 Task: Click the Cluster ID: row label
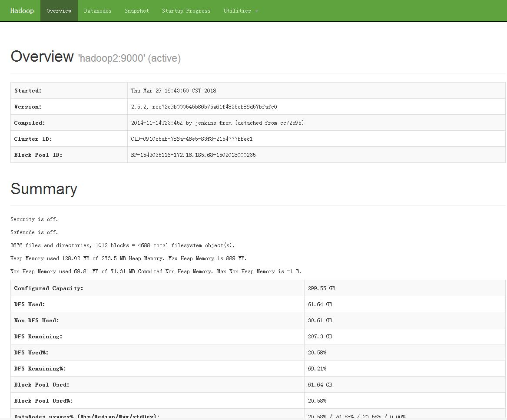[33, 139]
